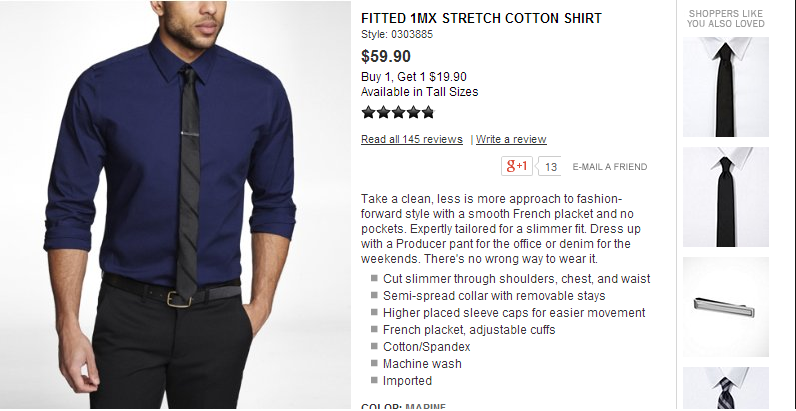Click the $59.90 price
796x411 pixels.
(x=386, y=56)
